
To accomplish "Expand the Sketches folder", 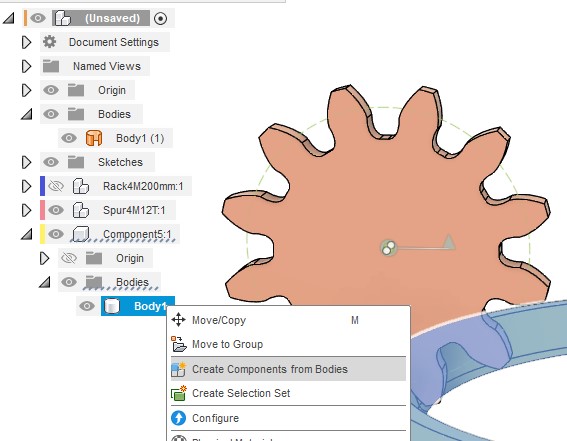I will (x=26, y=162).
